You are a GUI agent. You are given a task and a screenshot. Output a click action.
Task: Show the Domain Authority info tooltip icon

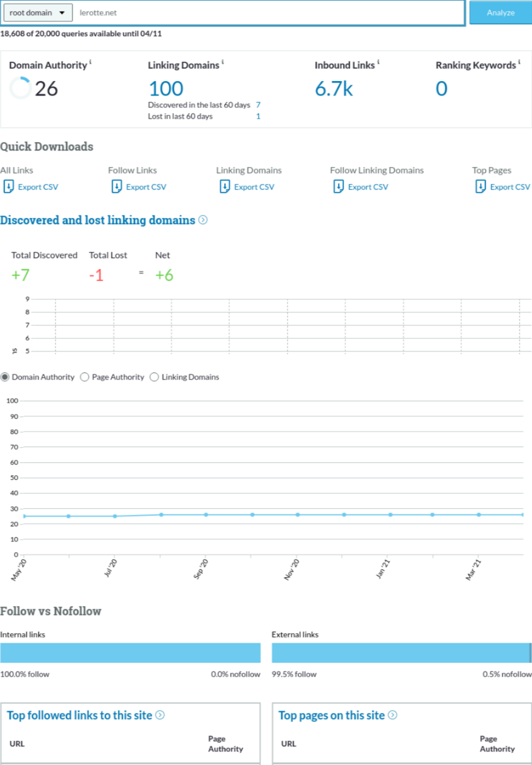pos(91,62)
